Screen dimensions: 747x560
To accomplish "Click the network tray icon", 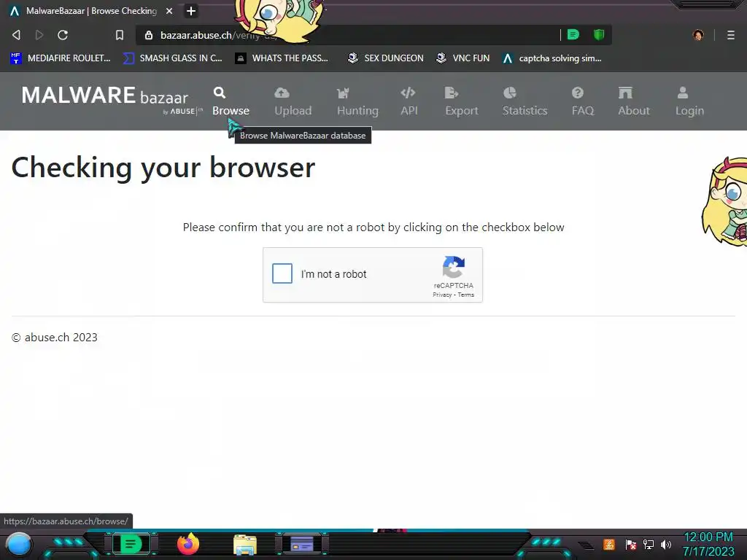I will 649,544.
